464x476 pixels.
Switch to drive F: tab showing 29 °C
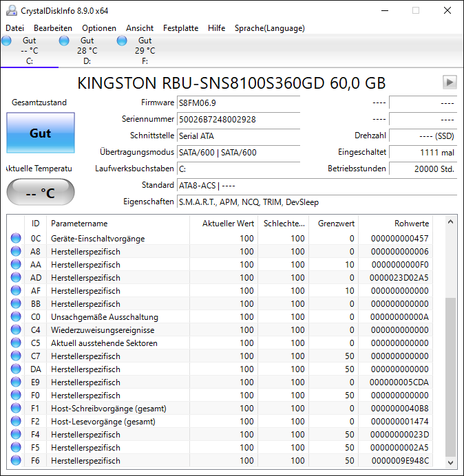[x=145, y=51]
